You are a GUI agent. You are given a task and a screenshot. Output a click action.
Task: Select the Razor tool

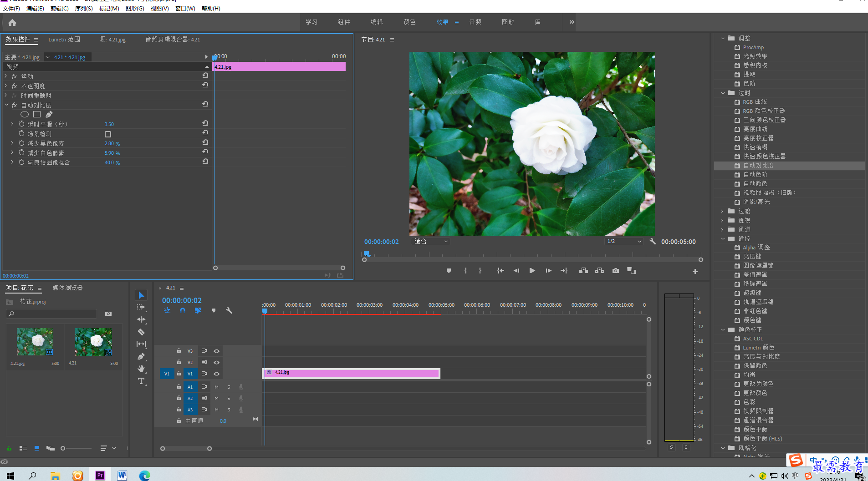(x=141, y=332)
